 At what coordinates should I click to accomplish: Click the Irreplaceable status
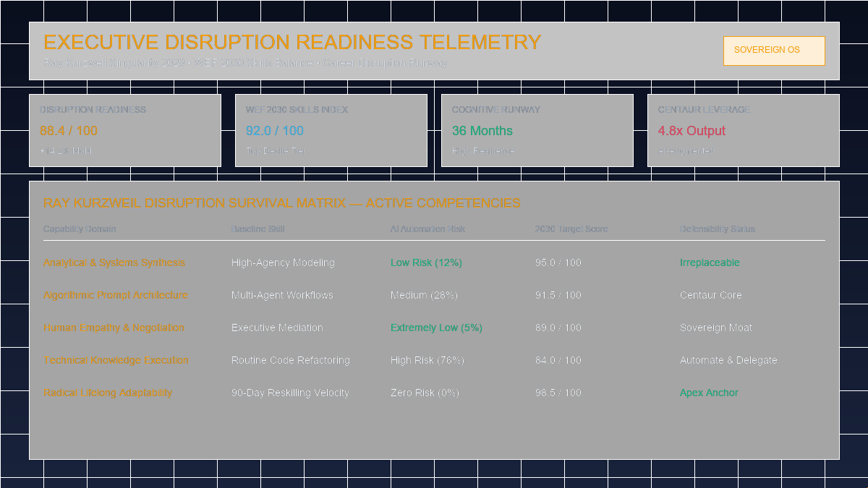710,262
